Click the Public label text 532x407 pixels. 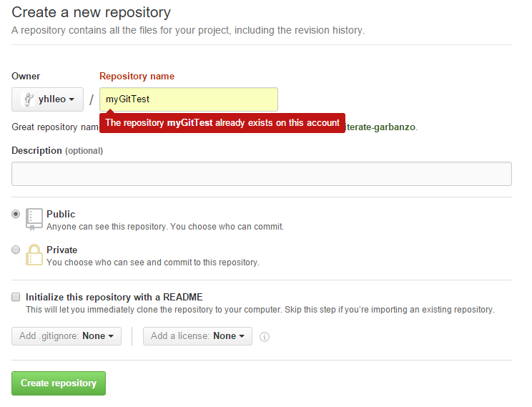[61, 214]
